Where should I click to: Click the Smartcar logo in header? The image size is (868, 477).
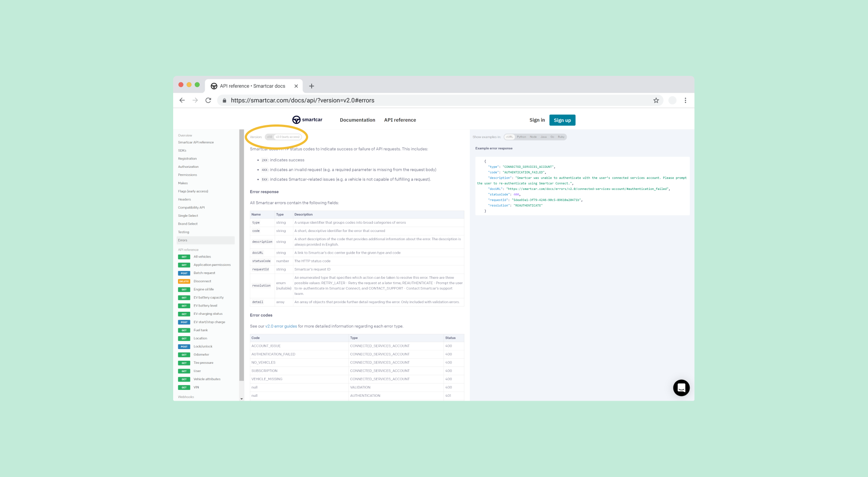[307, 120]
